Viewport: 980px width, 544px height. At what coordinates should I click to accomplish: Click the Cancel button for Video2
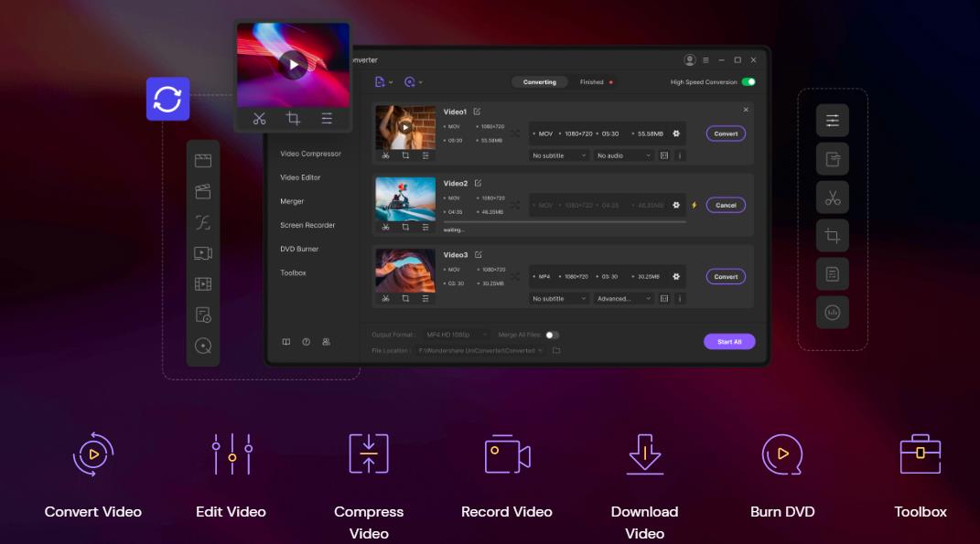(x=726, y=205)
